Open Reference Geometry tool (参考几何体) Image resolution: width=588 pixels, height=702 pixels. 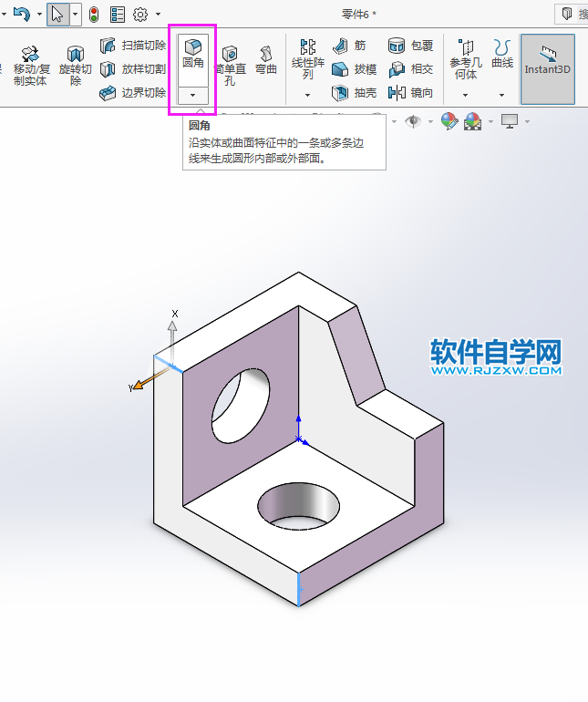point(466,59)
